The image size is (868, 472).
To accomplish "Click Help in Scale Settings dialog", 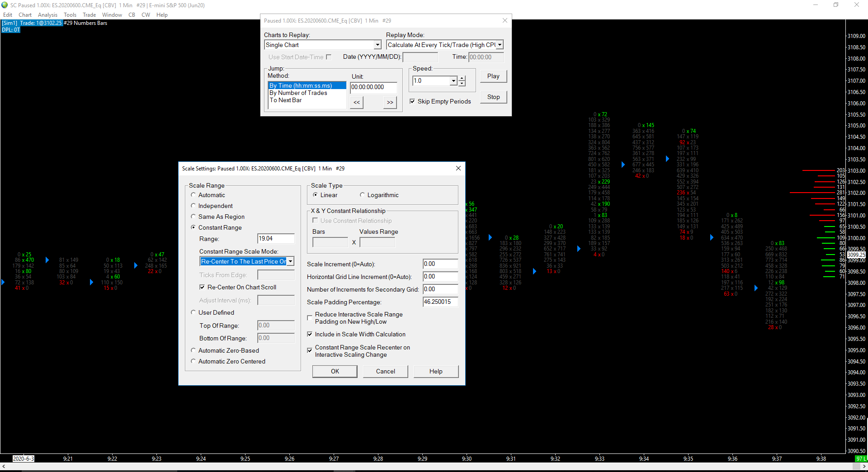I will click(436, 371).
